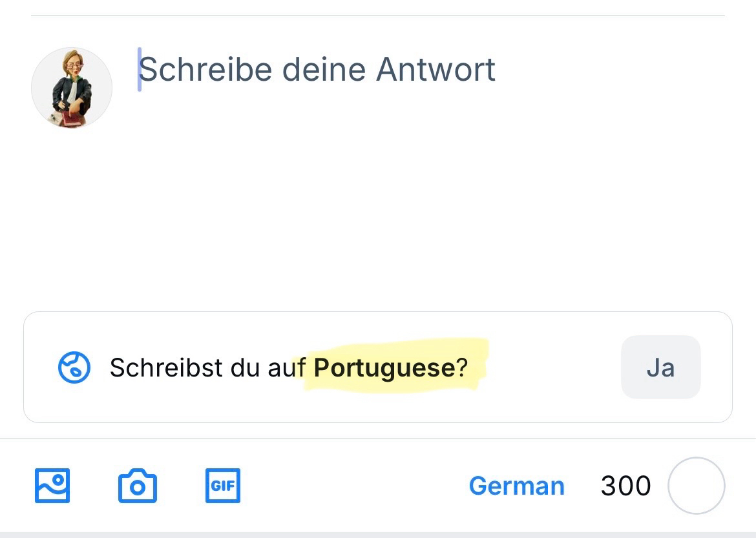Open the German language selector
756x538 pixels.
pos(516,486)
